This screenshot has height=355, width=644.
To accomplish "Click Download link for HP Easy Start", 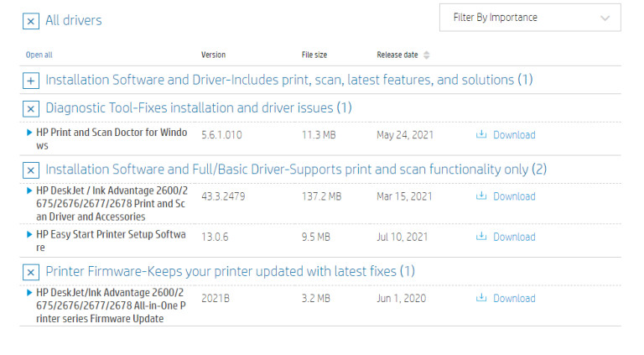I will coord(513,237).
